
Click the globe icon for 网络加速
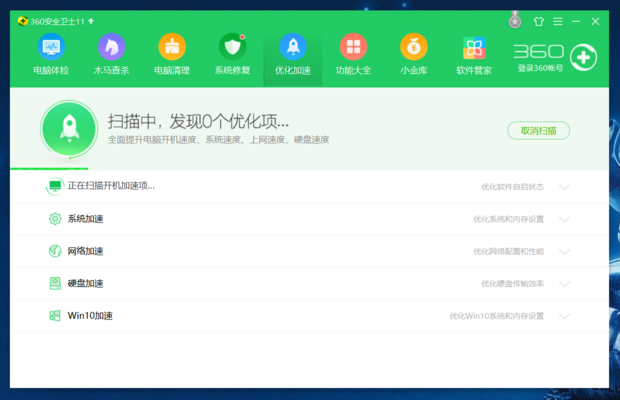tap(55, 251)
